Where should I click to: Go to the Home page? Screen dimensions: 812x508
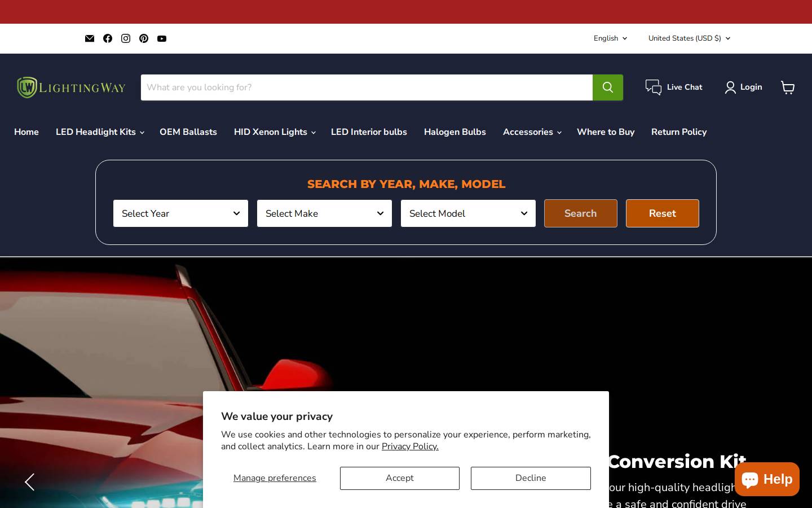(27, 132)
